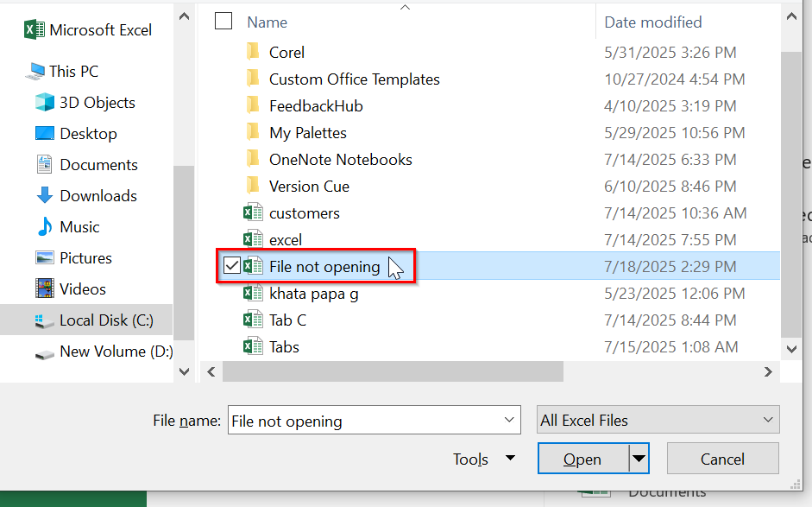Click the New Volume (D:) drive icon
The width and height of the screenshot is (812, 507).
pos(45,355)
